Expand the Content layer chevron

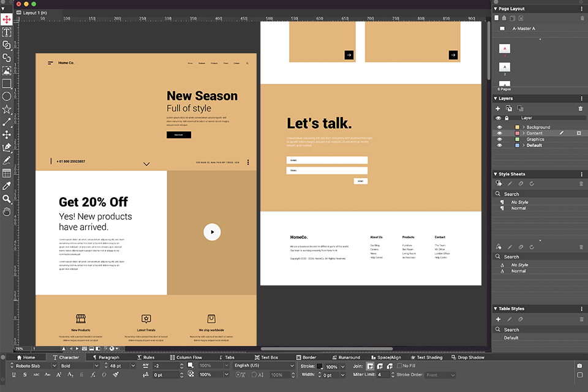(x=524, y=133)
